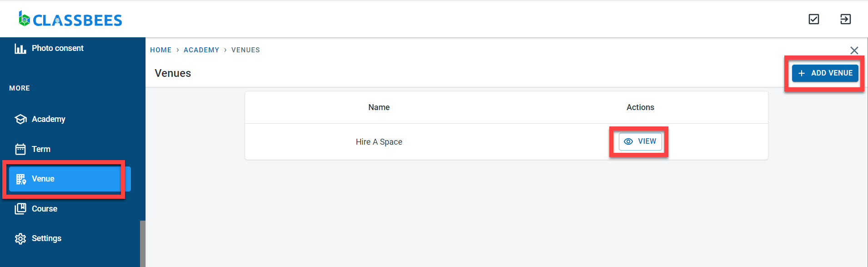Click the logout exit icon

point(845,19)
